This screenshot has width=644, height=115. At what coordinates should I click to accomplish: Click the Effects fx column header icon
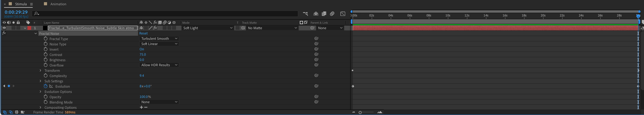pyautogui.click(x=155, y=22)
